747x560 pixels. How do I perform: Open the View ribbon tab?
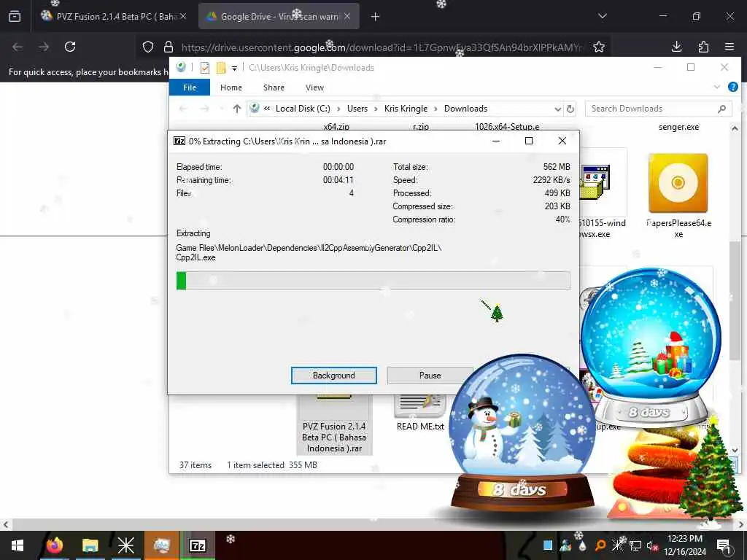click(314, 87)
